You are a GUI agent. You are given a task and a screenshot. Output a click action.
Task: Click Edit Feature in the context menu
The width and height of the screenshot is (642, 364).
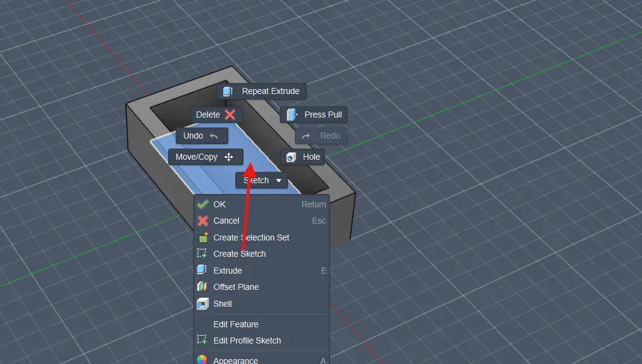point(262,324)
